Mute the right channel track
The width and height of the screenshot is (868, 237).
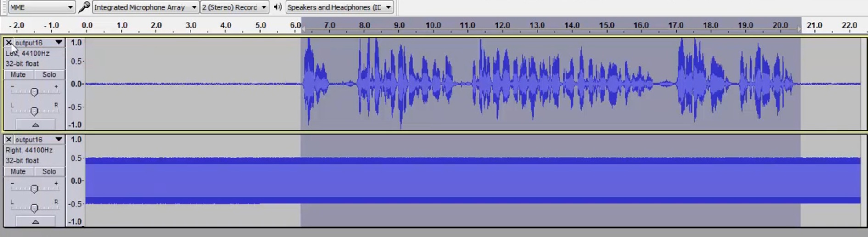[x=18, y=171]
